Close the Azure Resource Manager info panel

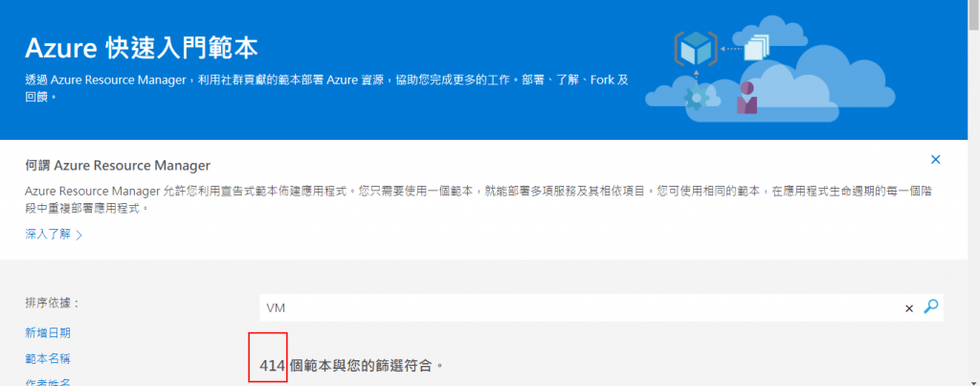point(936,160)
